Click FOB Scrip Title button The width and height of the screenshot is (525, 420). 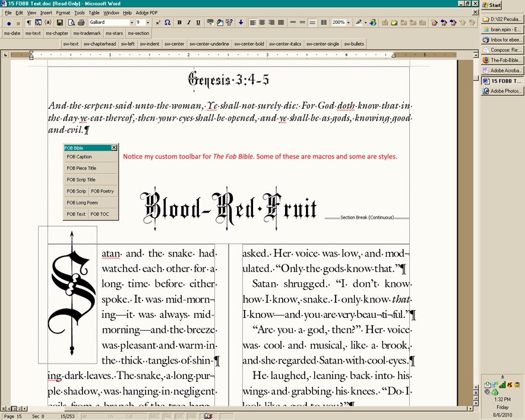81,179
